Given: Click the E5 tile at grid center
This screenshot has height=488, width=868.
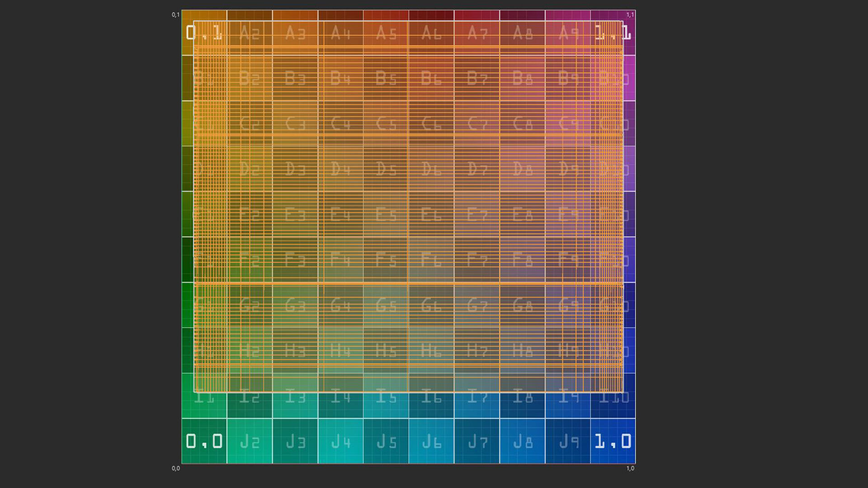Looking at the screenshot, I should point(386,214).
